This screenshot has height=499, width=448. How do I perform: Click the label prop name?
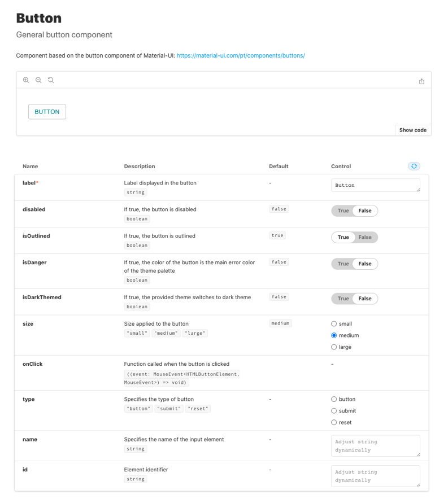tap(29, 183)
